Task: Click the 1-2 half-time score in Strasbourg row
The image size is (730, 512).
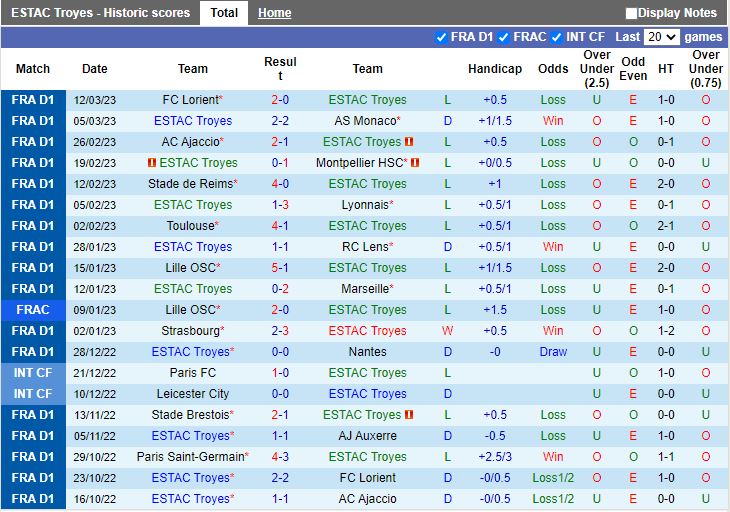Action: (x=666, y=330)
